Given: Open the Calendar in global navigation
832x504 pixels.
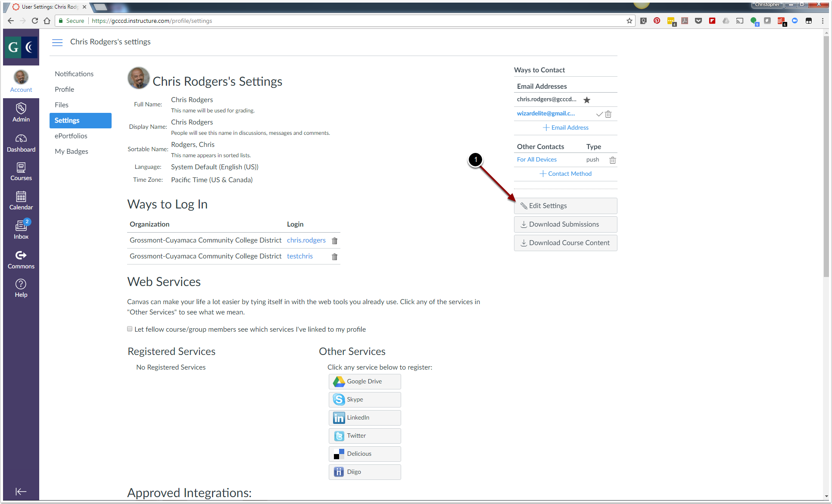Looking at the screenshot, I should coord(21,201).
